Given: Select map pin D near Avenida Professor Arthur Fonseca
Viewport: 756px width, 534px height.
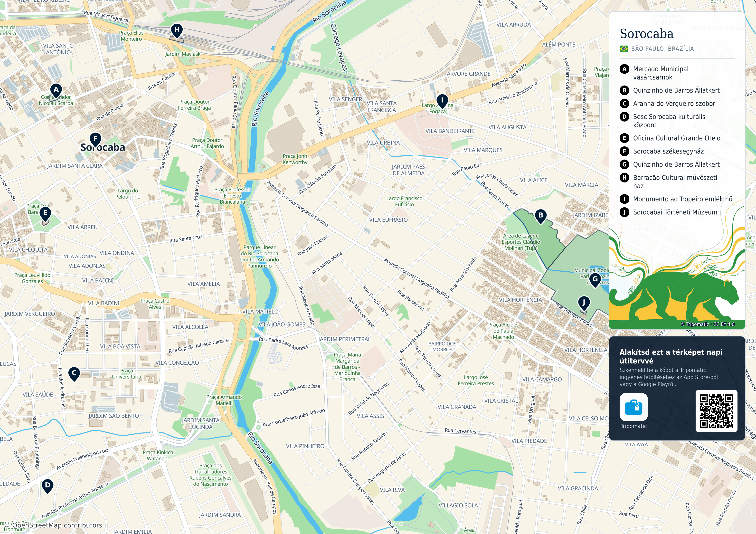Looking at the screenshot, I should 48,486.
